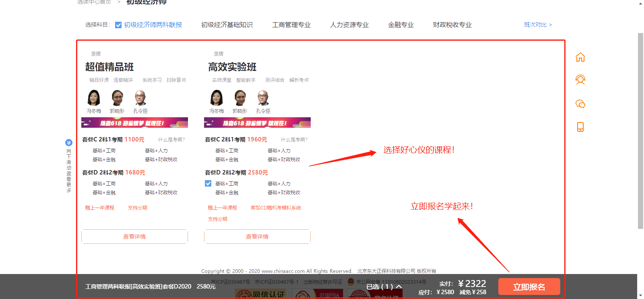Viewport: 644px width, 299px height.
Task: Click 热血618 promo banner under 高效实验班
Action: 257,123
